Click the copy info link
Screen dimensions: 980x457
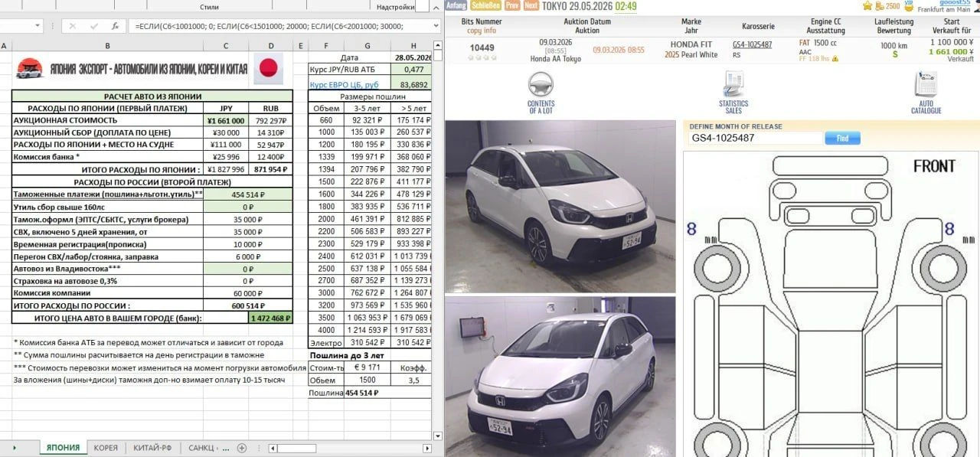482,31
